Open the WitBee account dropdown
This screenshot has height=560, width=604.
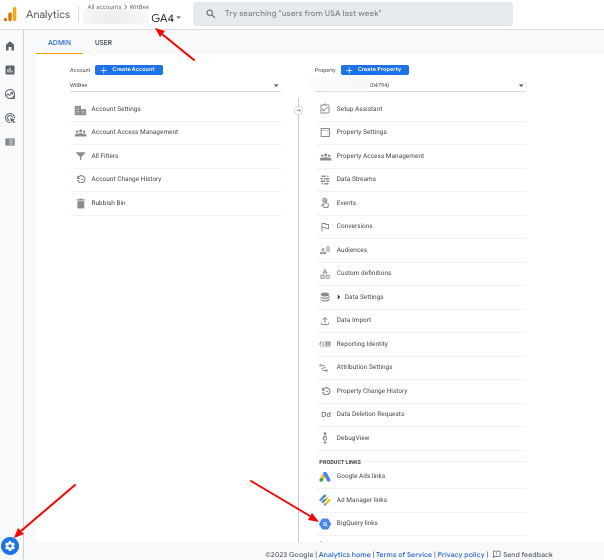[x=175, y=85]
